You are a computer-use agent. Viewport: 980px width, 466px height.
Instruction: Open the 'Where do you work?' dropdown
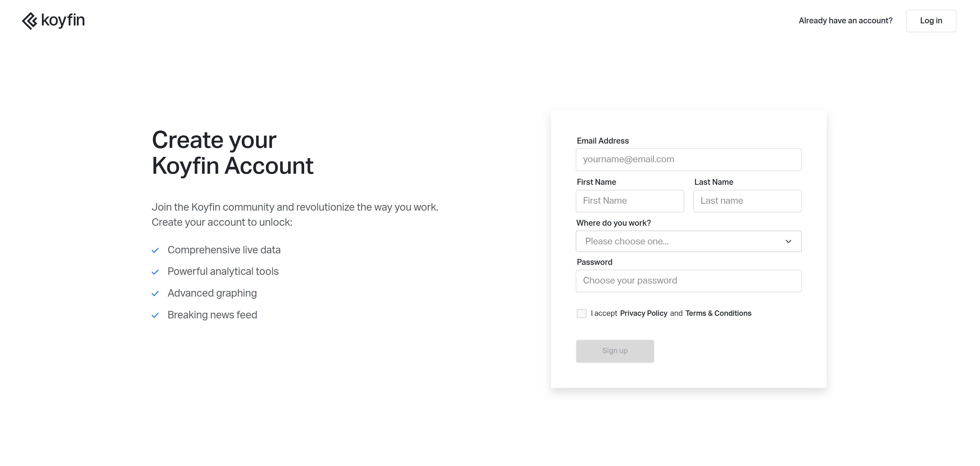click(x=689, y=241)
